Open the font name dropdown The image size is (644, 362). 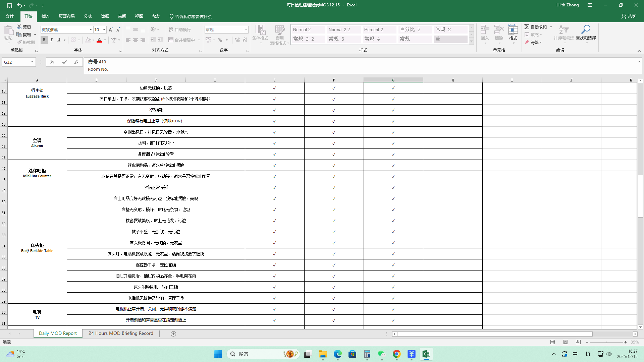pos(91,30)
